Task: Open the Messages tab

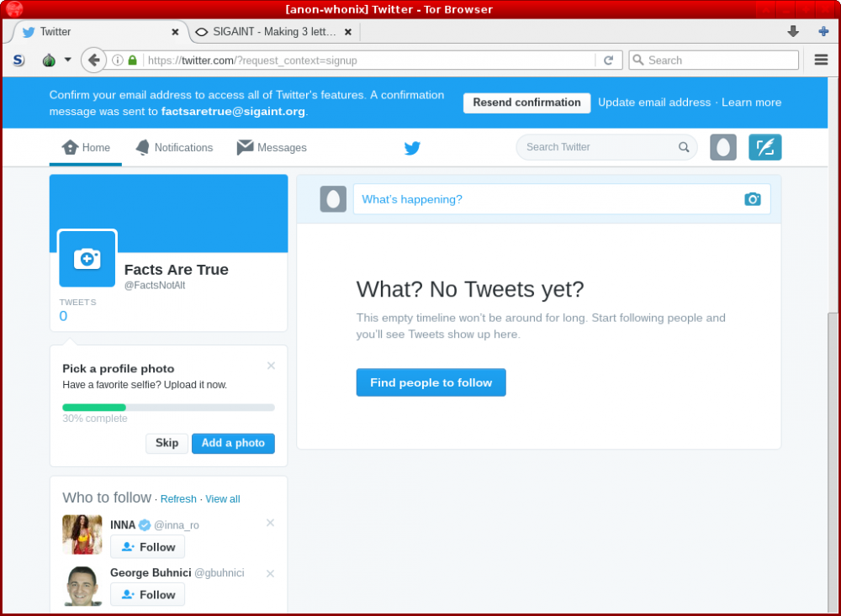Action: (x=272, y=148)
